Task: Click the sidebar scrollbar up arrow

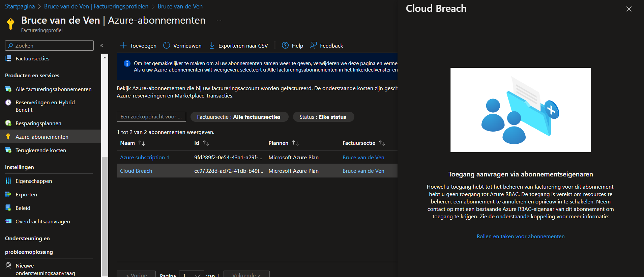Action: point(105,57)
